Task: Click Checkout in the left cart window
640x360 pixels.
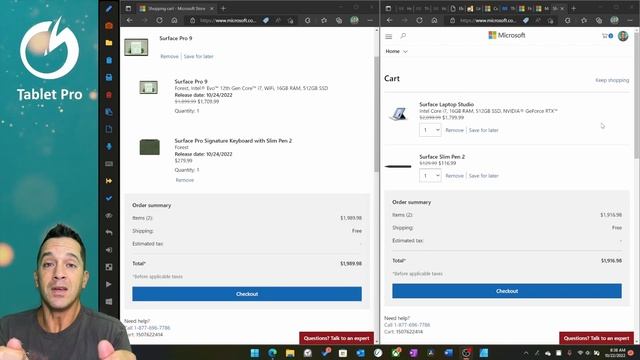Action: 247,294
